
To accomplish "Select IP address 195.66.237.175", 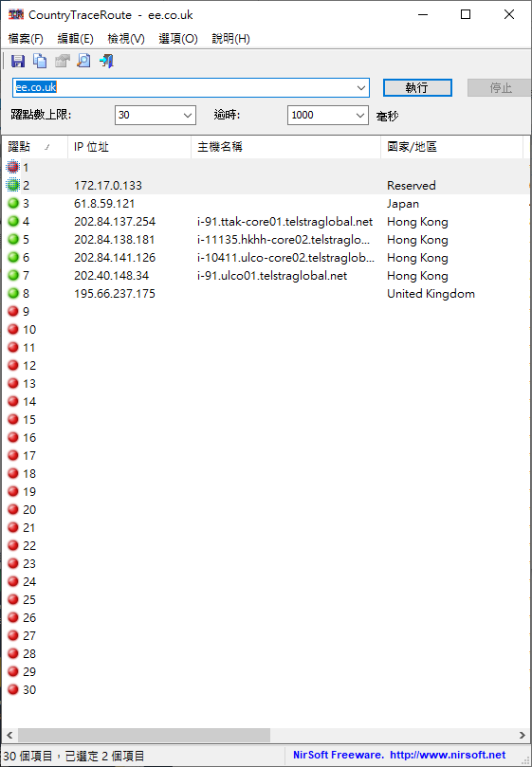I will [114, 294].
